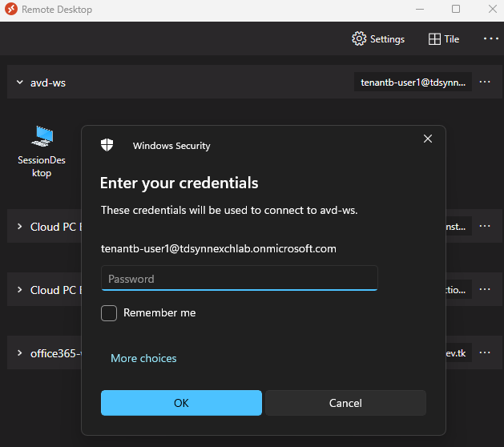Maximize the Remote Desktop window
The width and height of the screenshot is (504, 447).
point(456,9)
